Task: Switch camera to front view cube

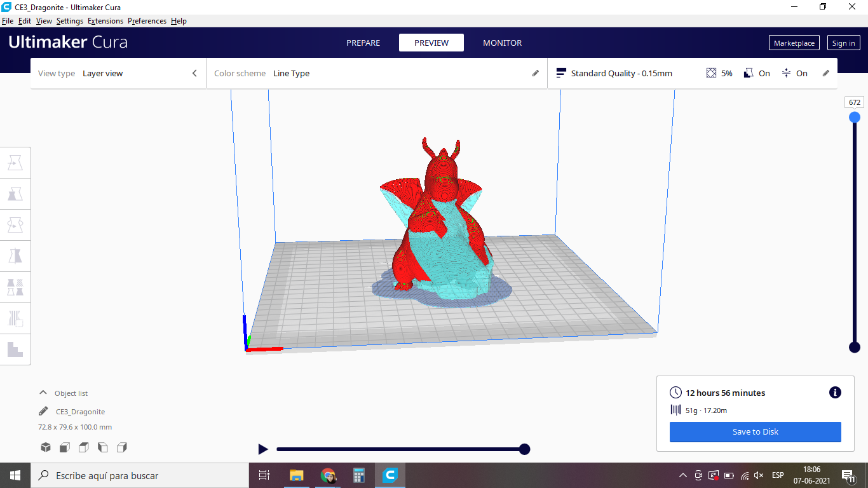Action: pos(65,447)
